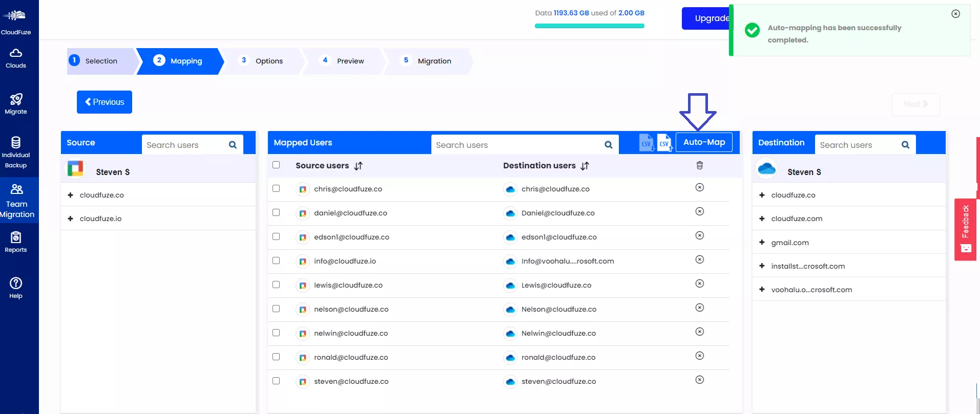Check the nelwin@cloudfuze.co row

pos(276,333)
